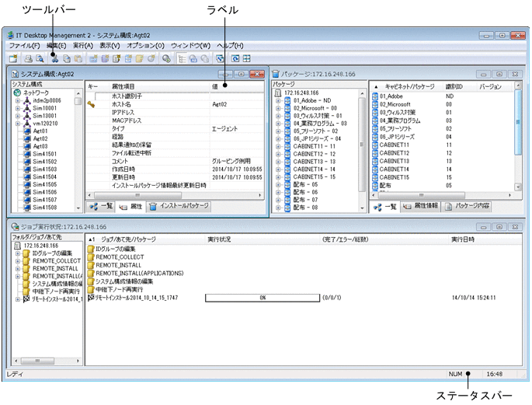Click the ネットワーク globe icon in the tree

17,93
